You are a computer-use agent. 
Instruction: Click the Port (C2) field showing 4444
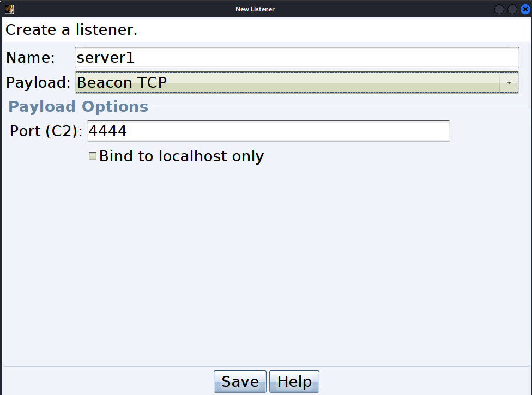coord(268,131)
